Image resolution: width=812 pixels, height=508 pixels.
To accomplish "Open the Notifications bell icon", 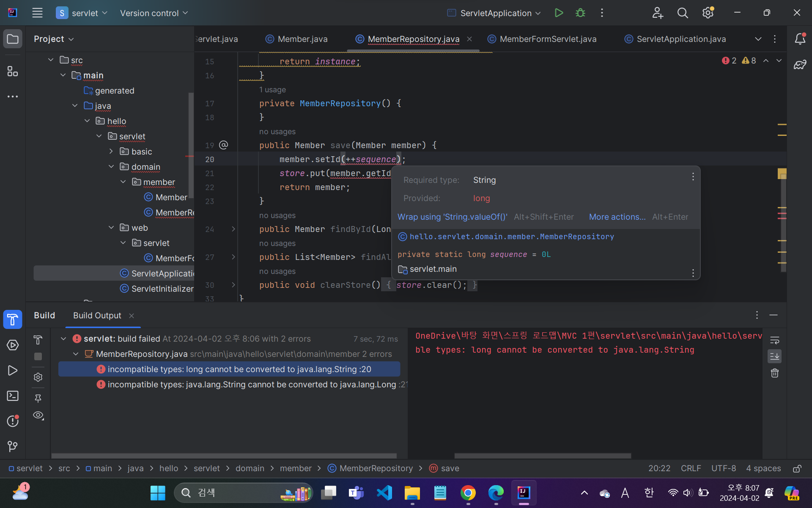I will pos(800,39).
